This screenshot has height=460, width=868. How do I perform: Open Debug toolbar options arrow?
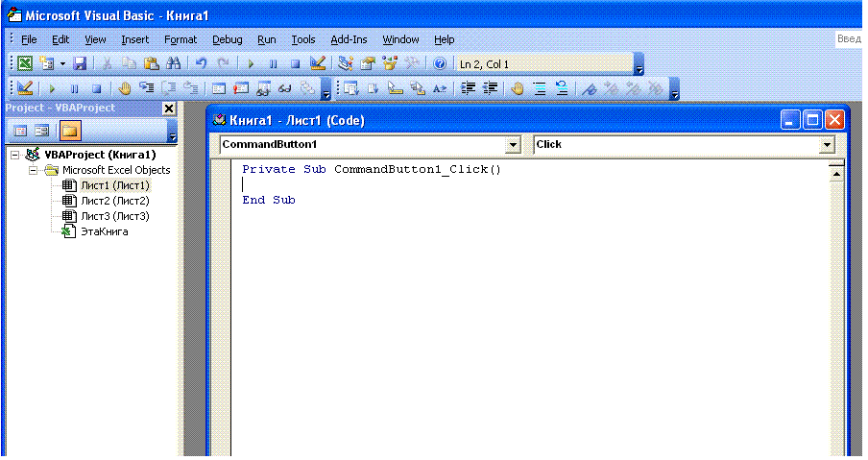pyautogui.click(x=326, y=89)
